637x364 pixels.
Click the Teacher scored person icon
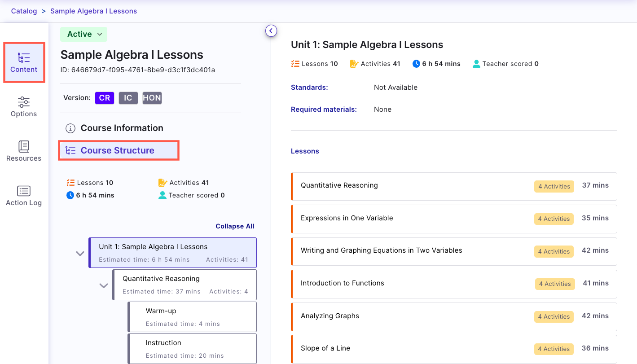162,195
